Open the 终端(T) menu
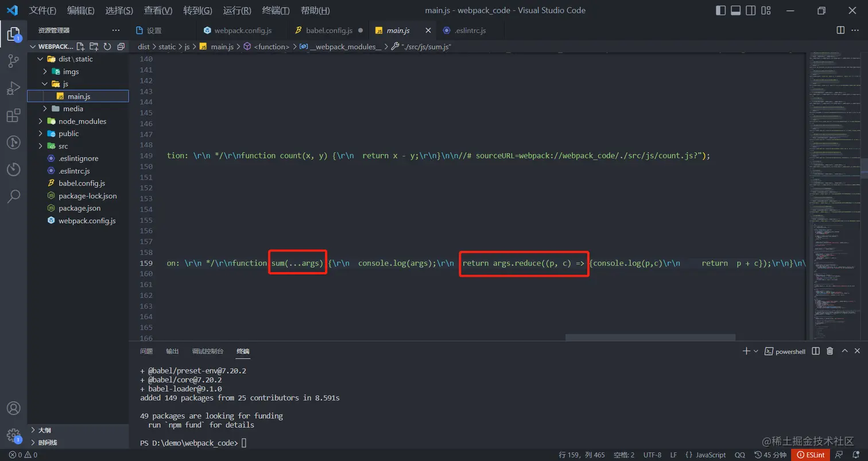 [276, 10]
